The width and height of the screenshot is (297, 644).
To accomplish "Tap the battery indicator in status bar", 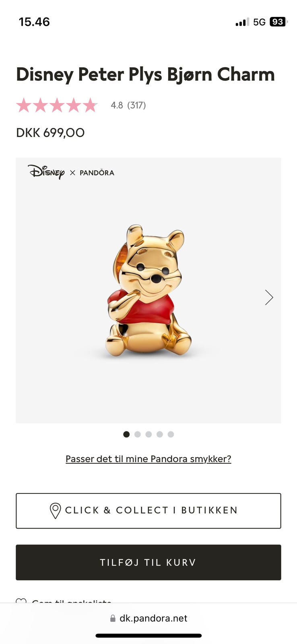I will (x=278, y=22).
